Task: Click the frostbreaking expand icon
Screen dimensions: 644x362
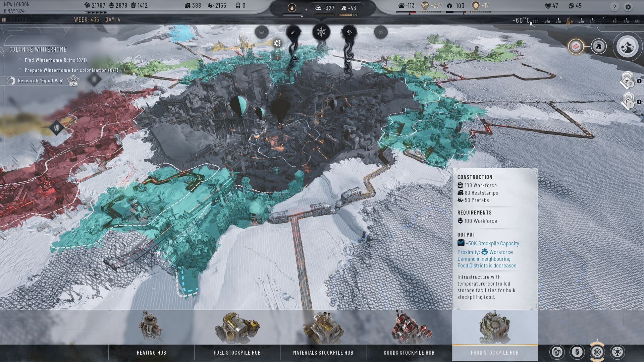Action: click(617, 352)
